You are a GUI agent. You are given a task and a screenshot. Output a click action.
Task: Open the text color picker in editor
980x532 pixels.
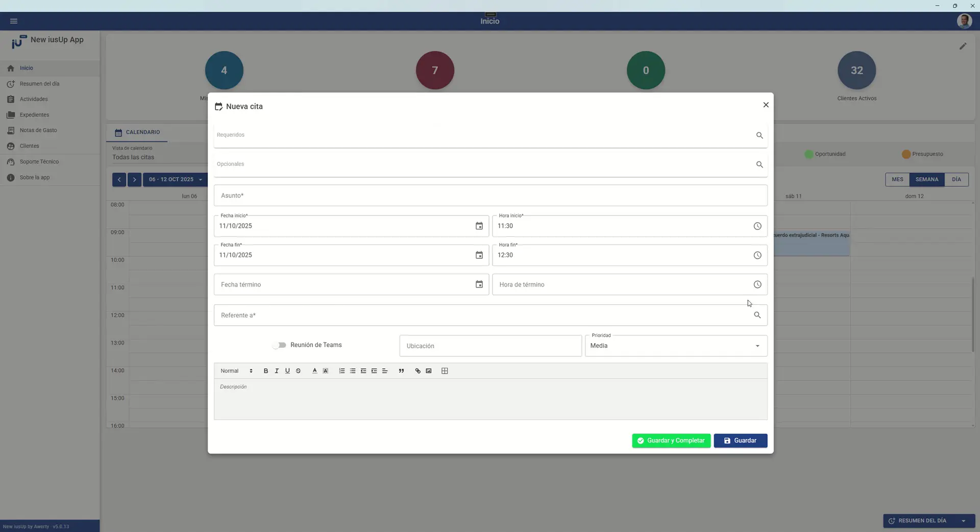click(314, 371)
